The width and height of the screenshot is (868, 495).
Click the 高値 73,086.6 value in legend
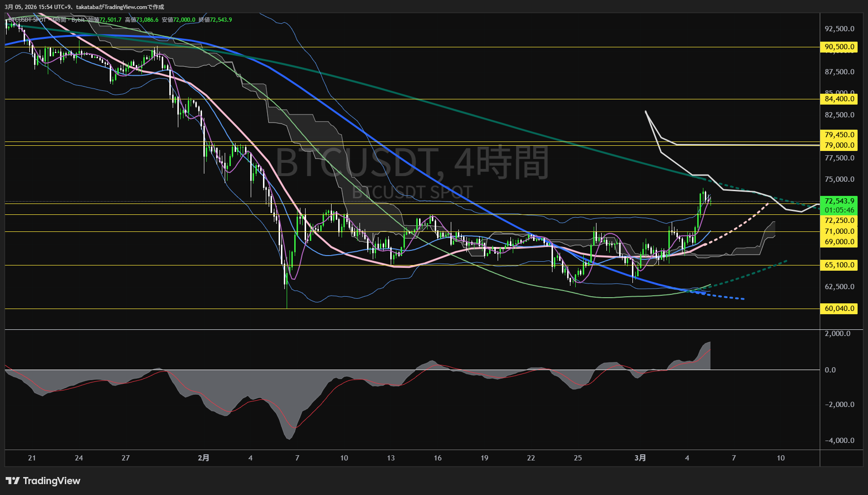(x=142, y=20)
